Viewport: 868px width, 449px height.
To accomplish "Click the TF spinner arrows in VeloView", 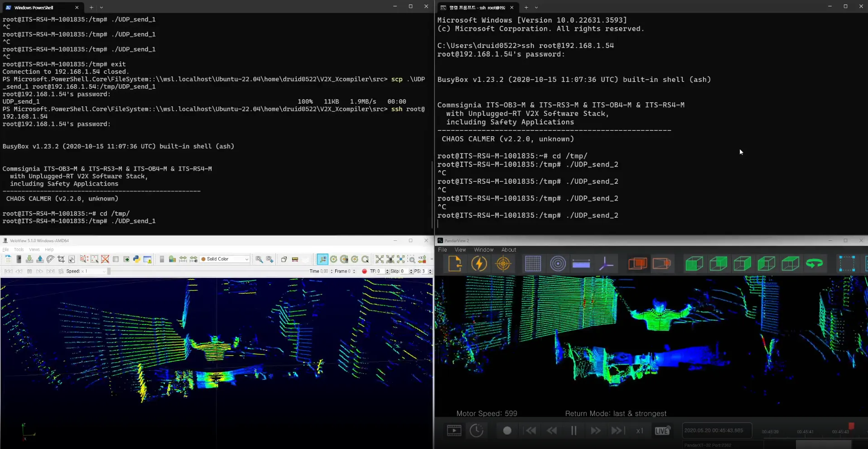I will tap(387, 271).
